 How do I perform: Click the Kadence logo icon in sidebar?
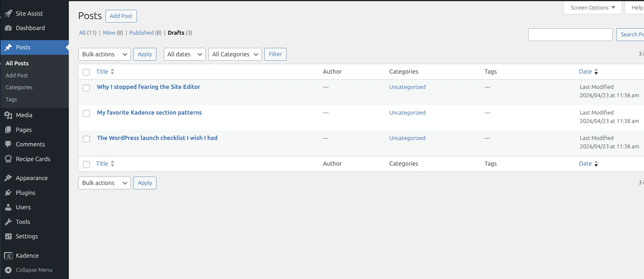8,256
